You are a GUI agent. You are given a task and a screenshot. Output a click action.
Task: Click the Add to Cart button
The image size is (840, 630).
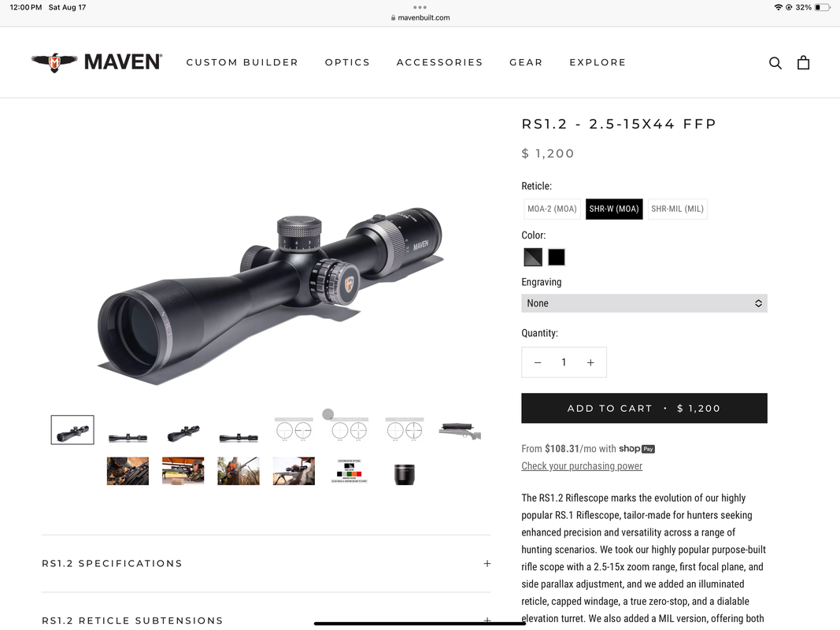click(644, 408)
